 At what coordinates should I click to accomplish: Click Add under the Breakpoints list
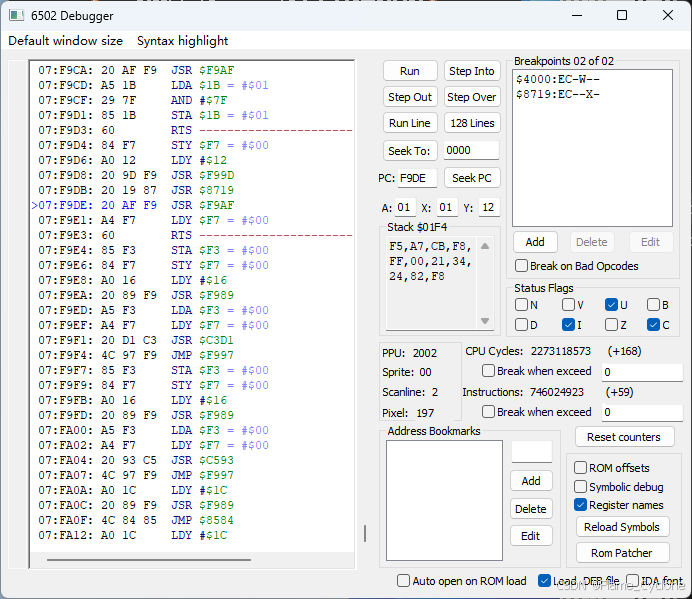coord(535,242)
